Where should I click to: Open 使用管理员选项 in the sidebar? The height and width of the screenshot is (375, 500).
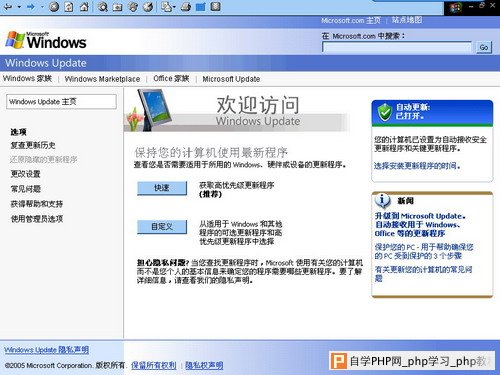pos(37,219)
